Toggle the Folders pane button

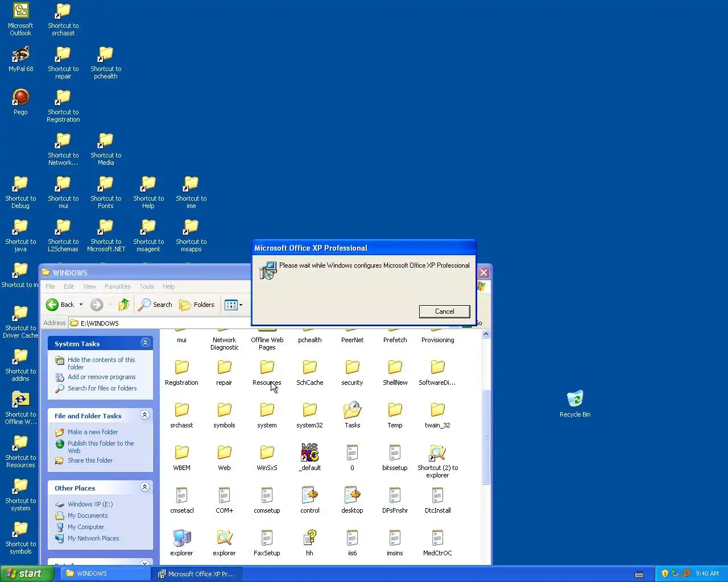pyautogui.click(x=197, y=305)
